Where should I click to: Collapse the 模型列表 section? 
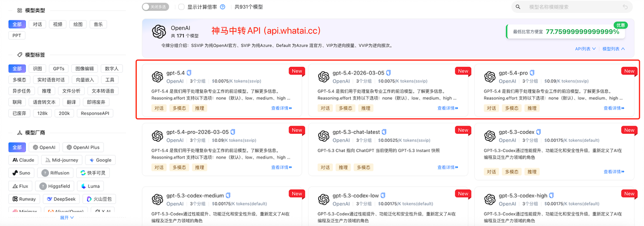(614, 49)
